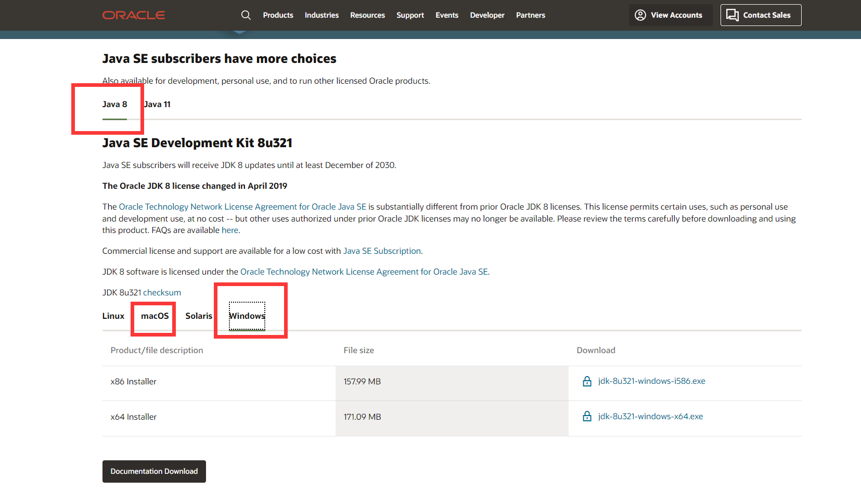Click the View Accounts user icon
Screen dimensions: 861x504
pos(640,15)
